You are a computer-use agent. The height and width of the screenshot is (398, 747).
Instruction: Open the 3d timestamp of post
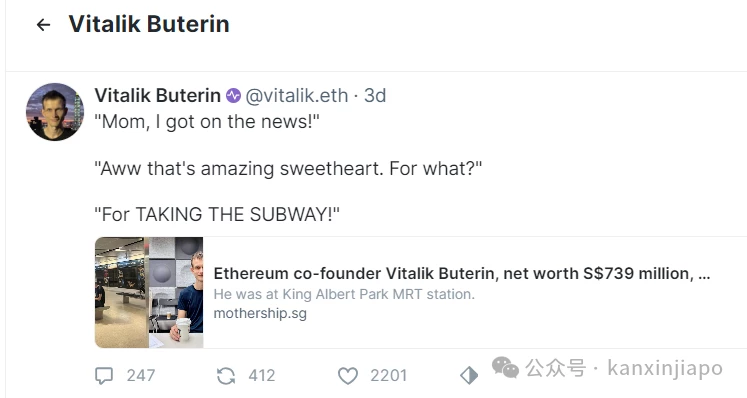tap(375, 96)
